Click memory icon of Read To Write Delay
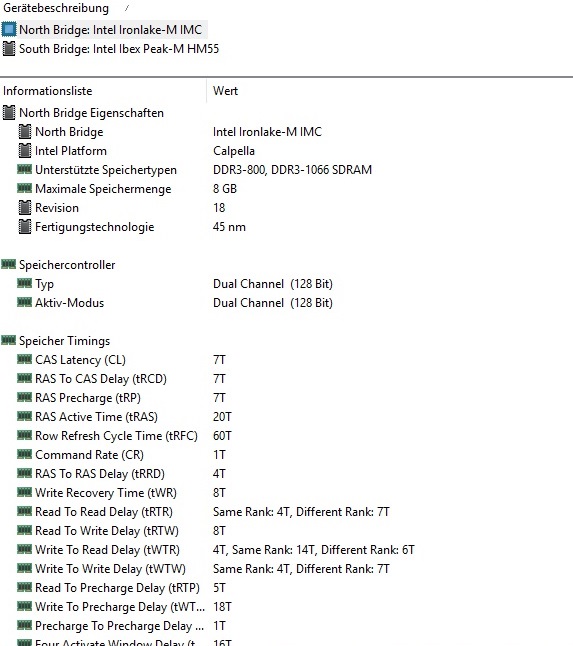Image resolution: width=573 pixels, height=646 pixels. (24, 530)
